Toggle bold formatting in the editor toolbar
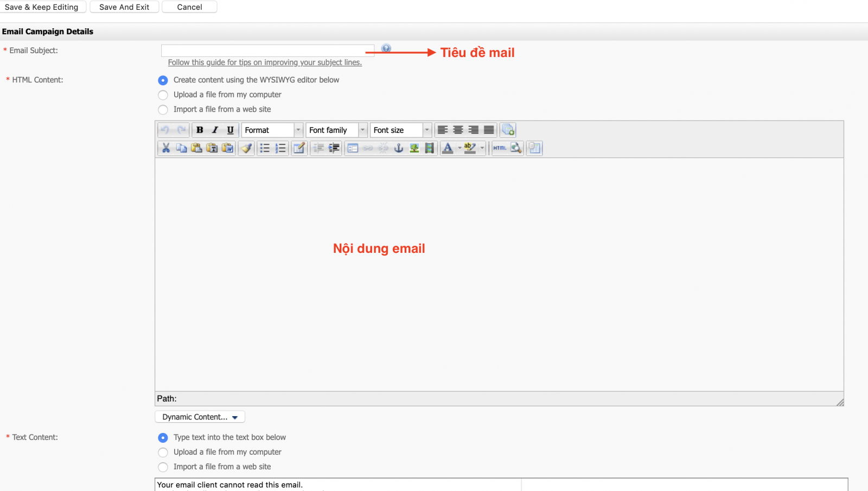Viewport: 868px width, 491px height. coord(200,130)
